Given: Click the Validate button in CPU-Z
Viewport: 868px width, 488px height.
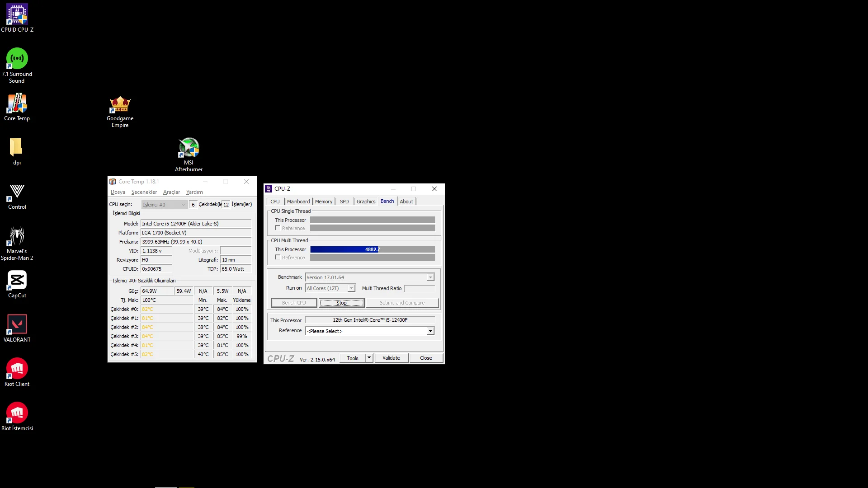Looking at the screenshot, I should [391, 358].
